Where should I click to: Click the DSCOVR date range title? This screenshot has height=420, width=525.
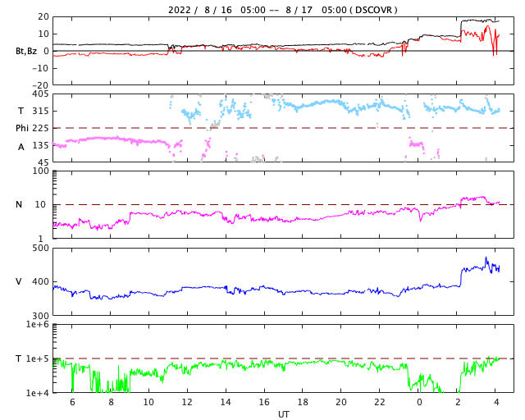pyautogui.click(x=283, y=10)
